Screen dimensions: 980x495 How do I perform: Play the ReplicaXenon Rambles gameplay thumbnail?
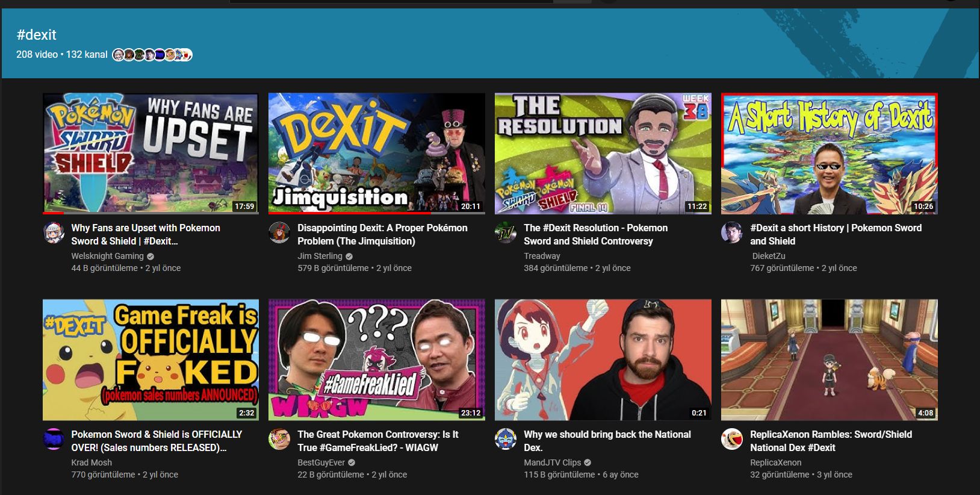pyautogui.click(x=830, y=360)
